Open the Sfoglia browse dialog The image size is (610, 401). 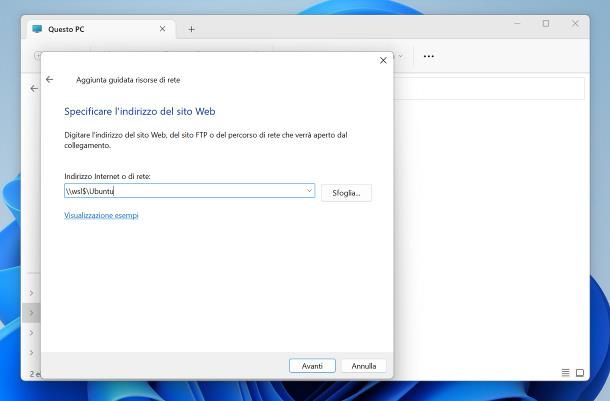click(346, 193)
